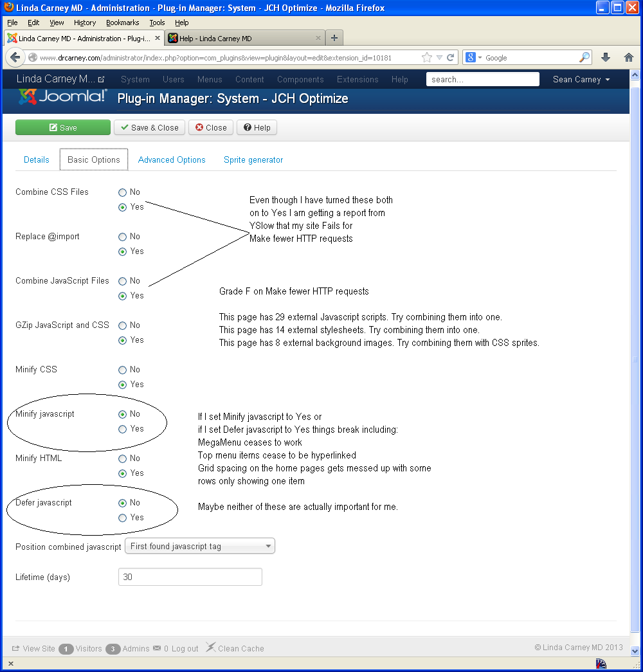The height and width of the screenshot is (672, 643).
Task: Click the Clean Cache icon in footer
Action: 210,647
